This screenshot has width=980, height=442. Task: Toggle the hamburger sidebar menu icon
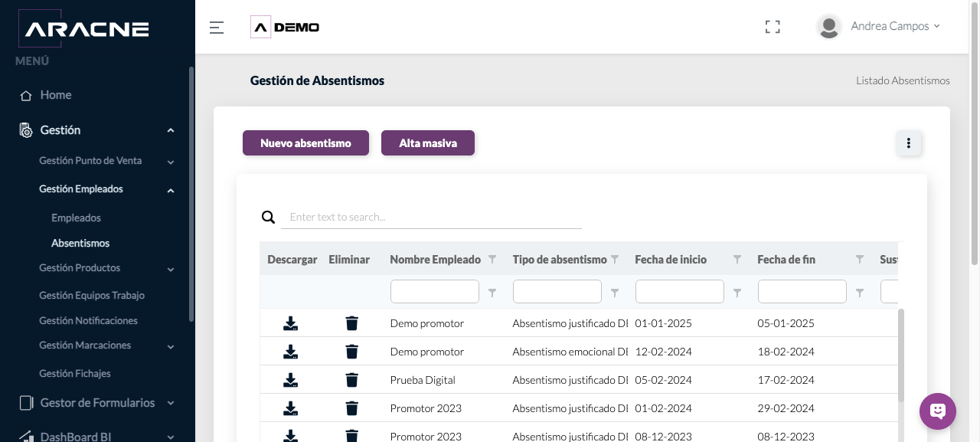[217, 28]
